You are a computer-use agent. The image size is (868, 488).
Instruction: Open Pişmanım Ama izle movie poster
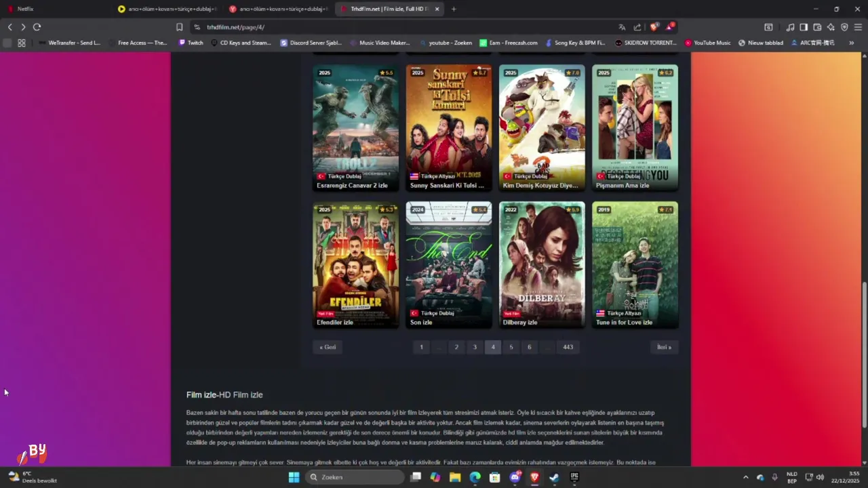(635, 128)
